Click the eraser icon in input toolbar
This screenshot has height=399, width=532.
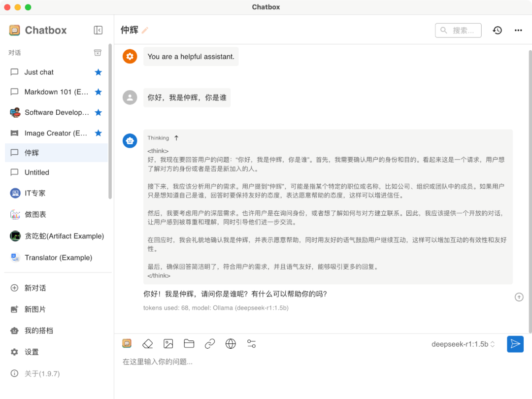(148, 344)
